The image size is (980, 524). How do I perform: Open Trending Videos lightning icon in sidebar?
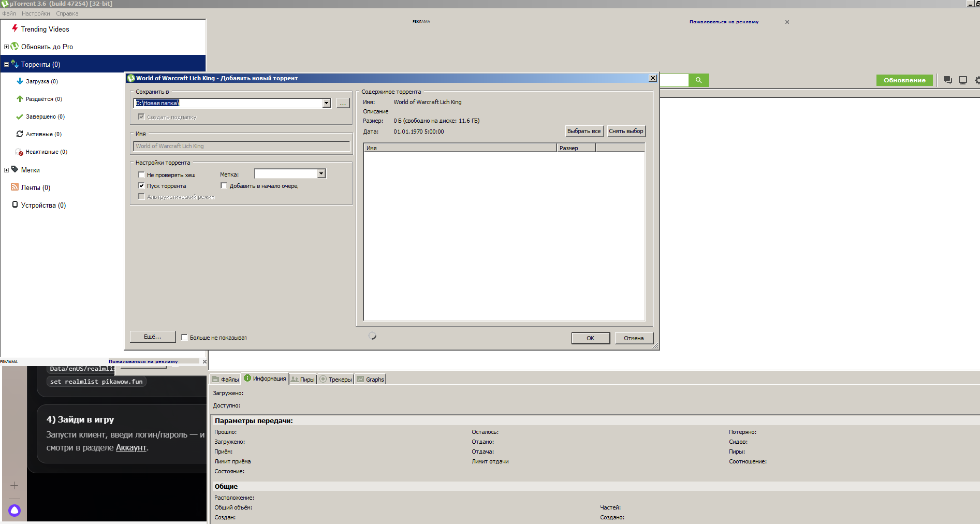15,28
